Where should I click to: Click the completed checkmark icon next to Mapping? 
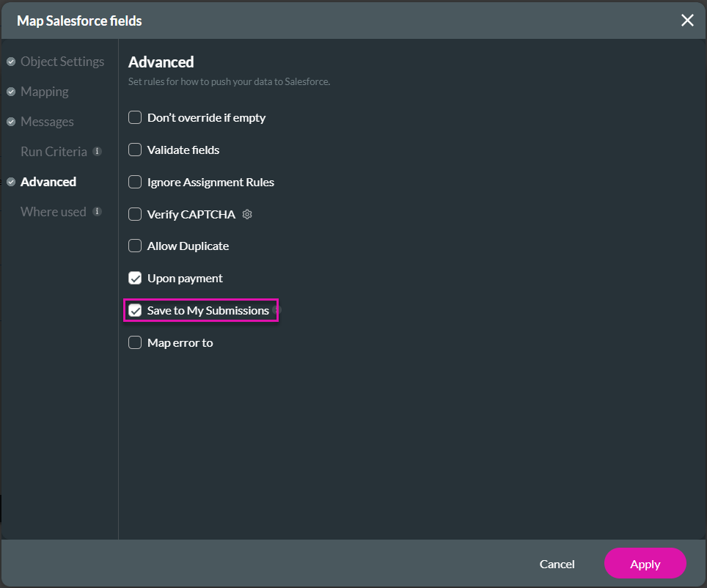tap(10, 92)
